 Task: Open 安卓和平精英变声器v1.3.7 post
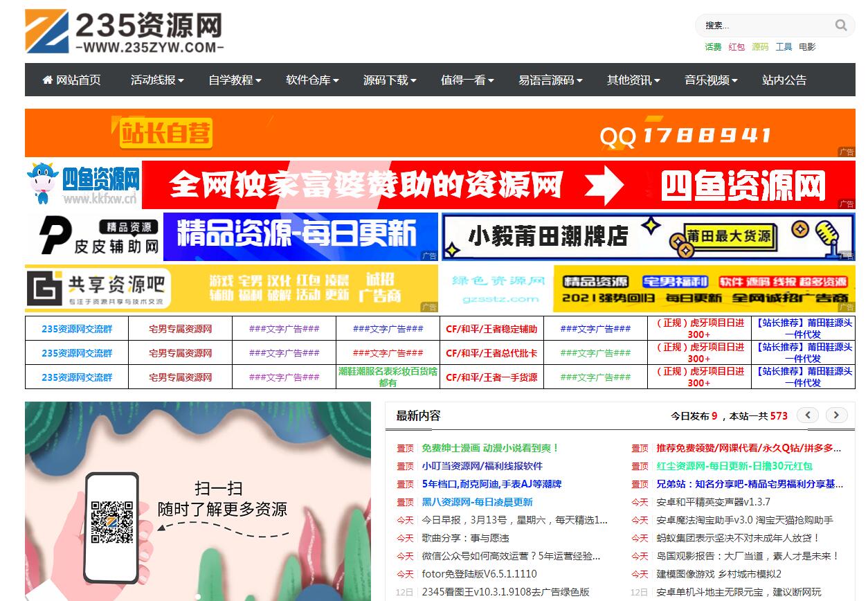[713, 502]
